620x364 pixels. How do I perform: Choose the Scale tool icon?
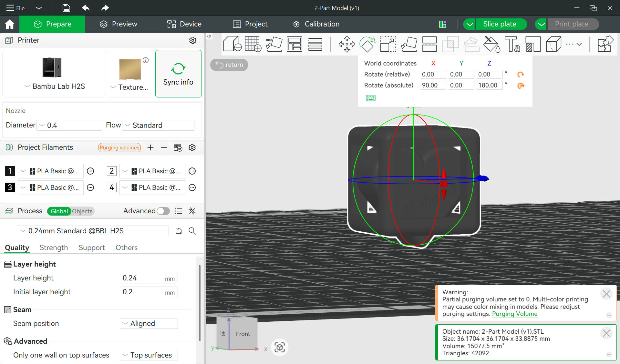(388, 44)
